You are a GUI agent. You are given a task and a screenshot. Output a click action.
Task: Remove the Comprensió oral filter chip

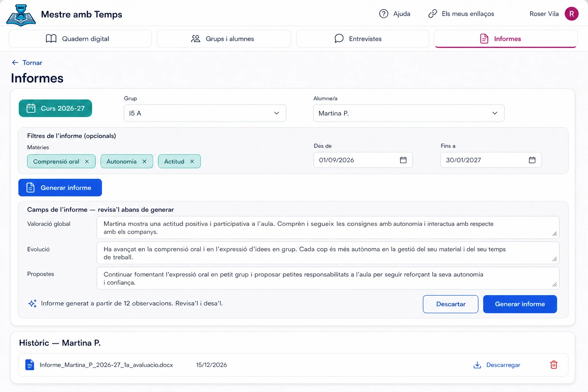(87, 162)
